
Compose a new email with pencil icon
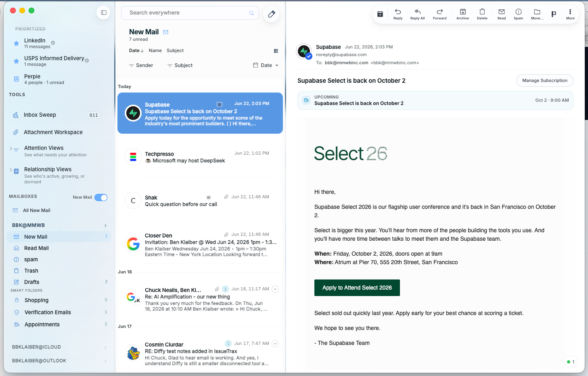coord(271,14)
